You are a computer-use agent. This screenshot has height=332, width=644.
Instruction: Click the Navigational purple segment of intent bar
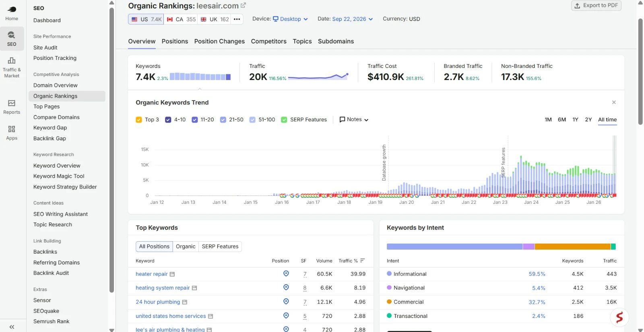528,246
